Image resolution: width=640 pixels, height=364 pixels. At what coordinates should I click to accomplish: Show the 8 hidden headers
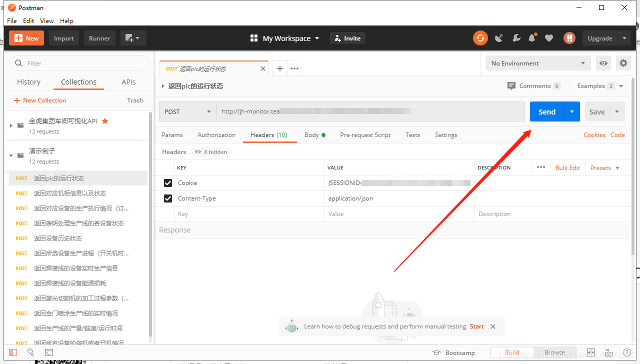211,152
